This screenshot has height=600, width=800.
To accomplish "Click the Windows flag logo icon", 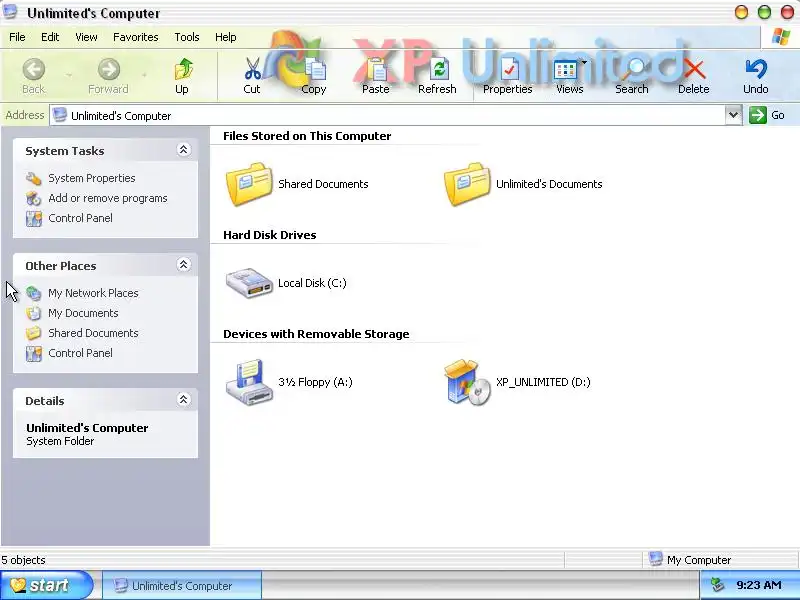I will coord(781,37).
